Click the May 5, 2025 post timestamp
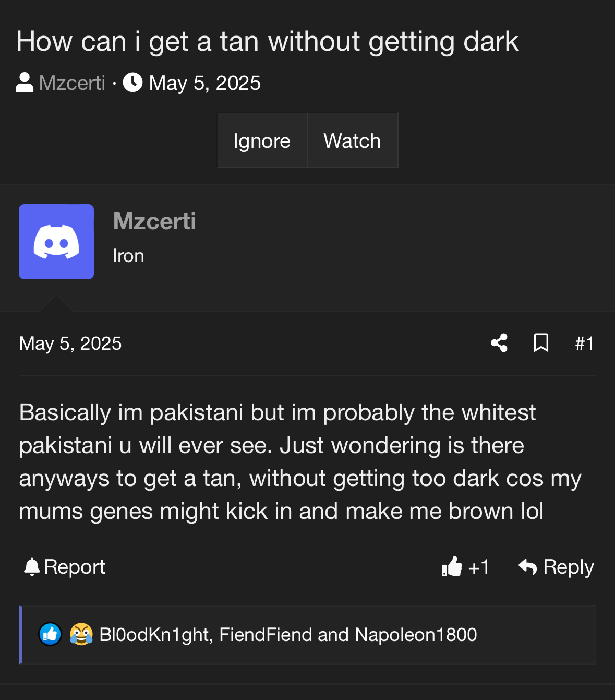 point(70,343)
